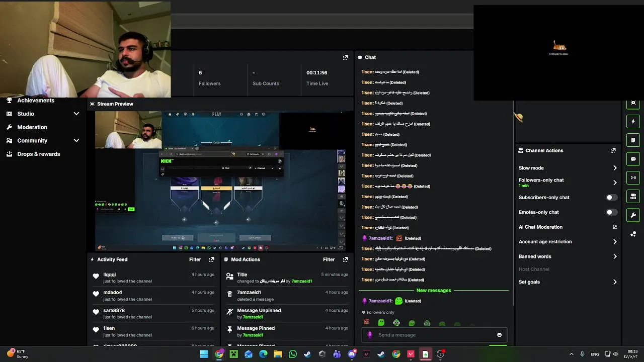Click the llqqqi follower entry
Viewport: 644px width, 362px height.
154,278
